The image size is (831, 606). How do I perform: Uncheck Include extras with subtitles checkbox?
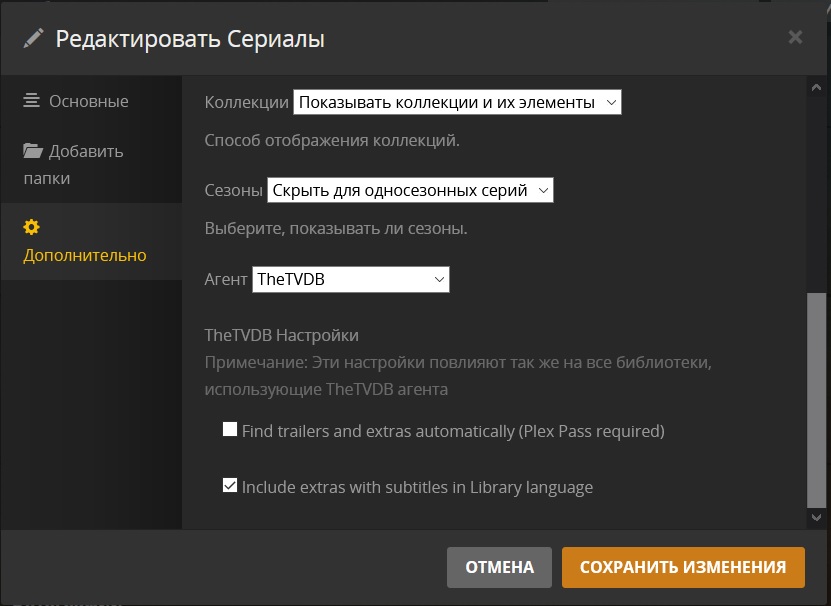pos(230,487)
